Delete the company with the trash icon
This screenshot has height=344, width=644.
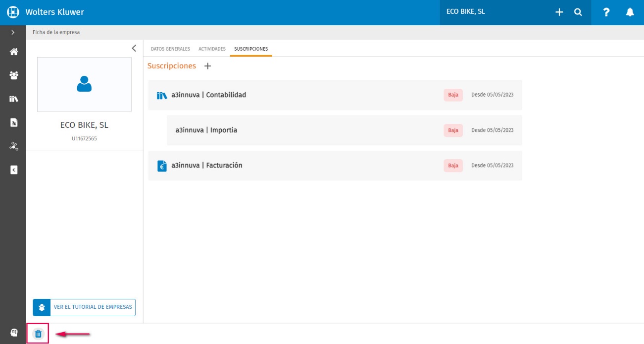coord(38,334)
